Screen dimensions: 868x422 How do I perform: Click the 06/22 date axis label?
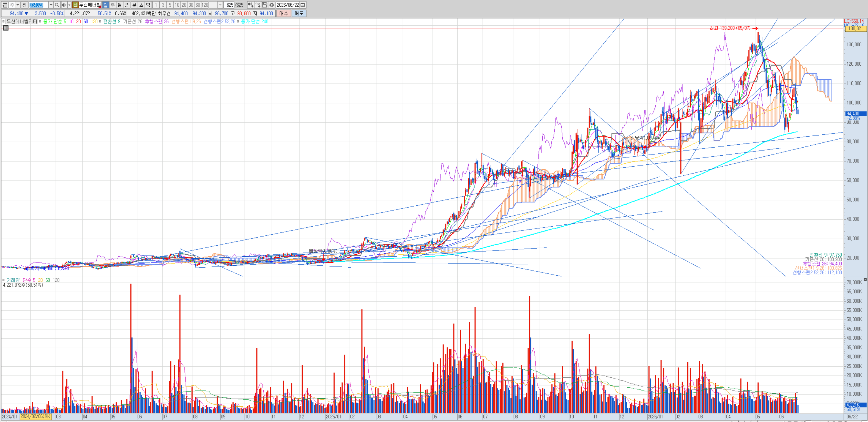tap(852, 417)
